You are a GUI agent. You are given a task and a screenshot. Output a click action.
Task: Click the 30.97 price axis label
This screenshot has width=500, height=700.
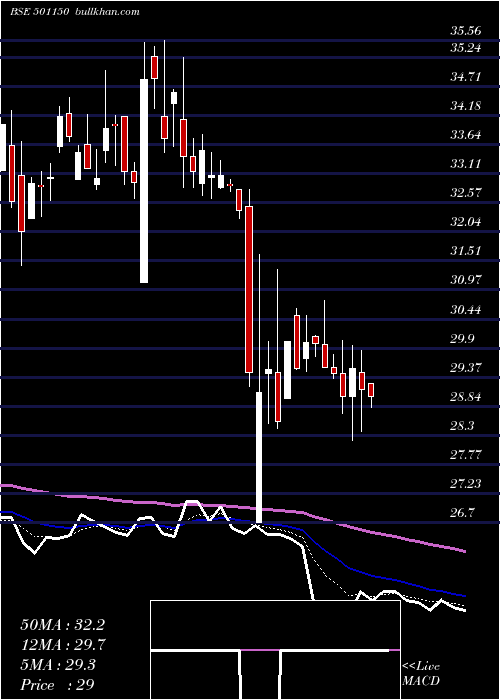(x=466, y=280)
